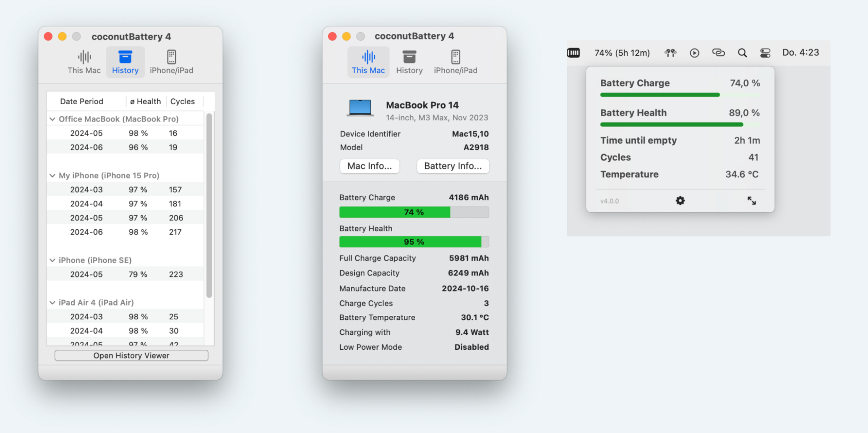Viewport: 868px width, 433px height.
Task: Open the AirPods menu bar icon
Action: 670,53
